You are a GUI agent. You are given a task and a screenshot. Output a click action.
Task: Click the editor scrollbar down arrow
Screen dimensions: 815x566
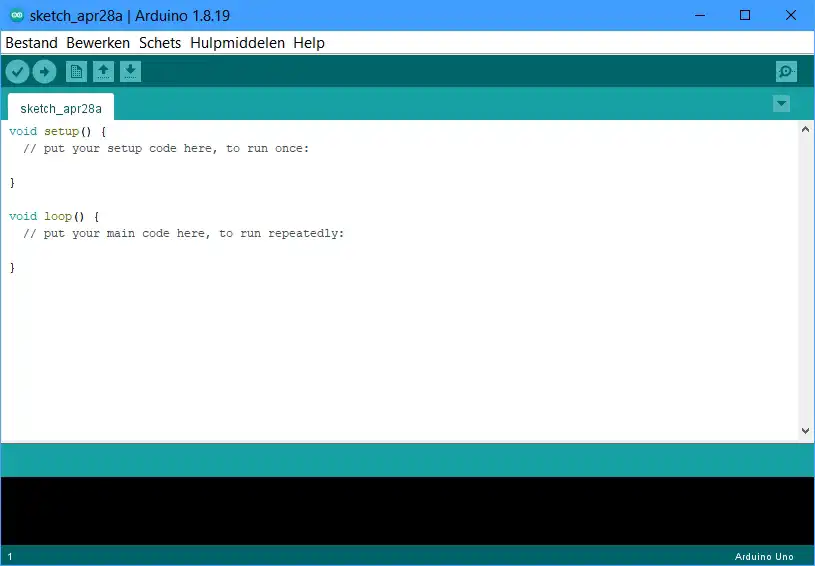pos(806,431)
